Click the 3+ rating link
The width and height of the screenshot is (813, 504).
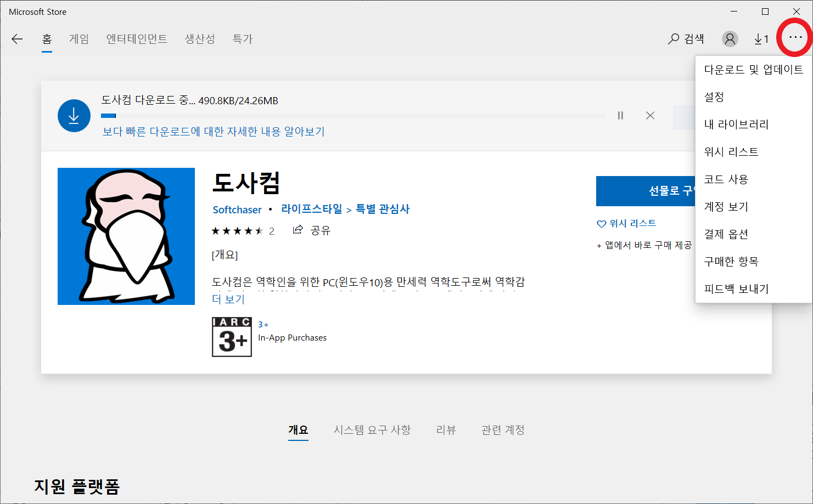263,325
